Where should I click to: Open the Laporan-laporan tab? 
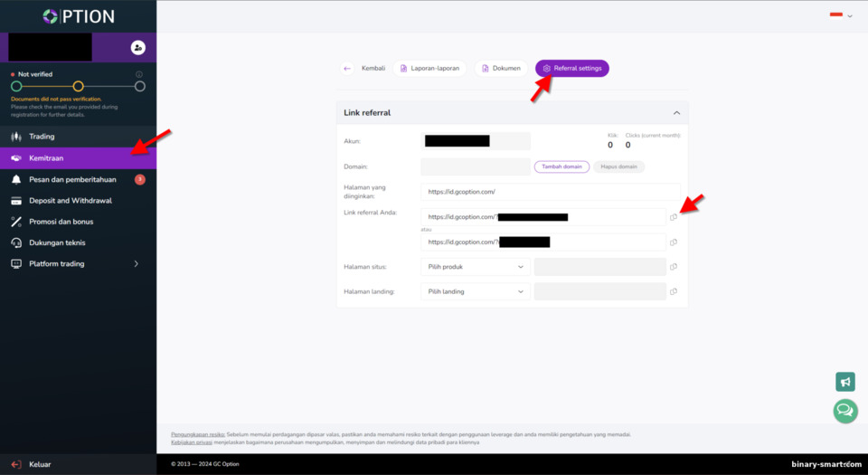pyautogui.click(x=429, y=68)
